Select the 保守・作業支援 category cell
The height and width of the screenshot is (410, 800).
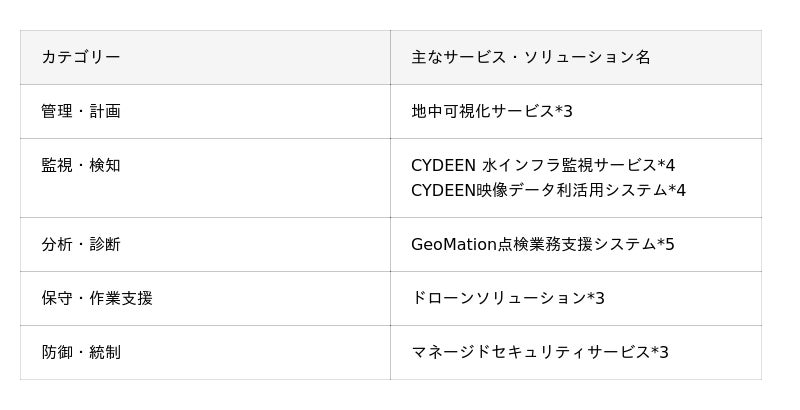pyautogui.click(x=96, y=298)
